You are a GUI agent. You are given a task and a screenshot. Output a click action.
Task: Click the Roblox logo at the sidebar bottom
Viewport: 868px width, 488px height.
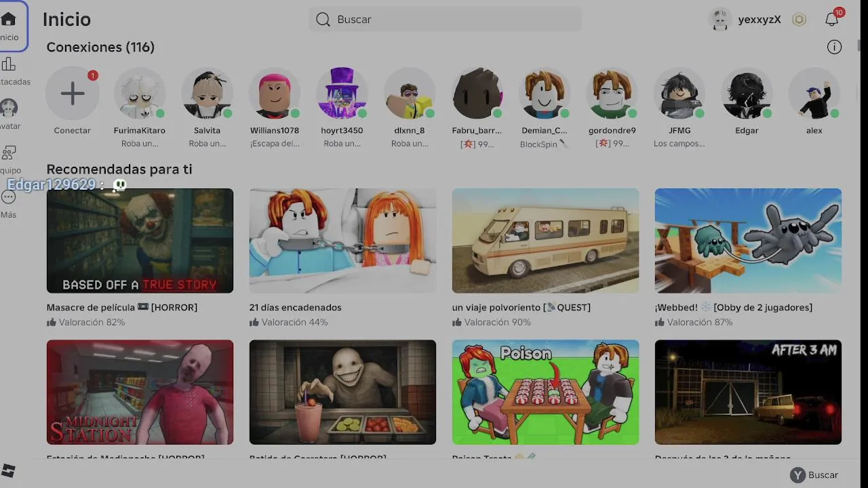pos(9,470)
